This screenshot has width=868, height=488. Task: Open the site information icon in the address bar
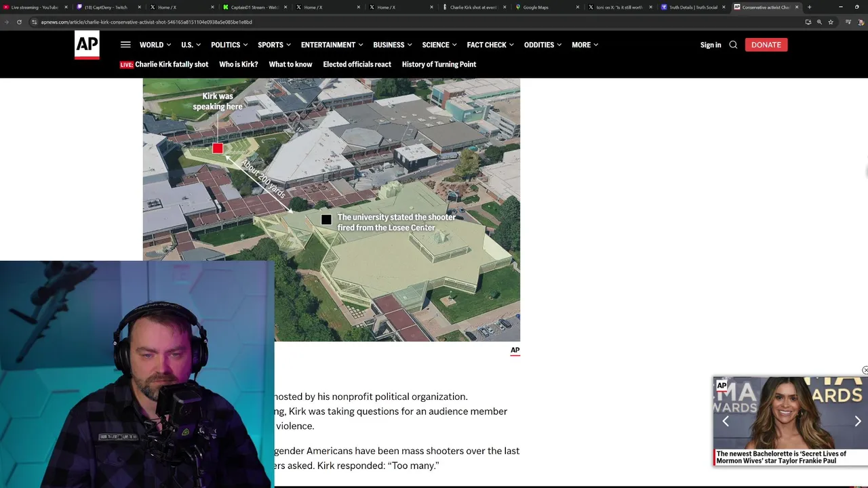tap(35, 22)
